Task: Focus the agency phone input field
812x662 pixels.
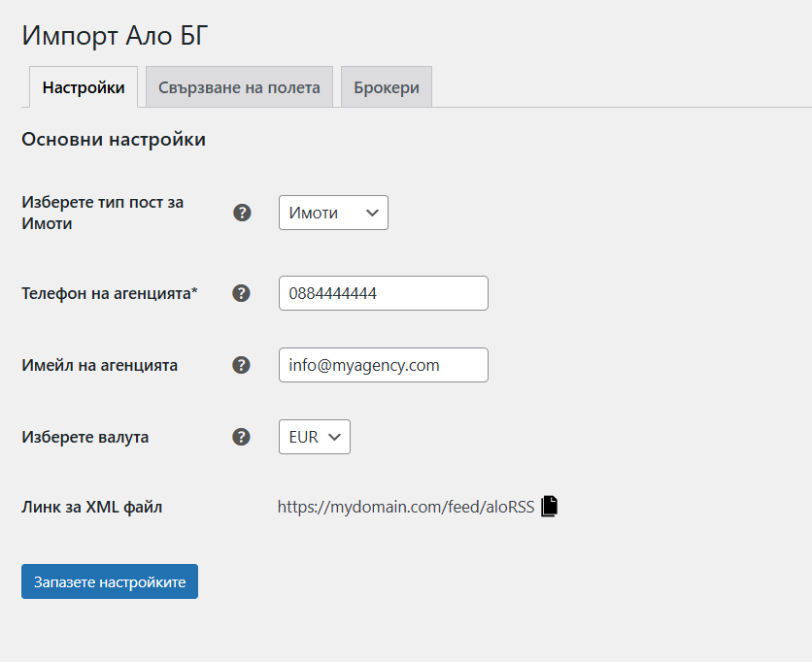Action: [383, 293]
